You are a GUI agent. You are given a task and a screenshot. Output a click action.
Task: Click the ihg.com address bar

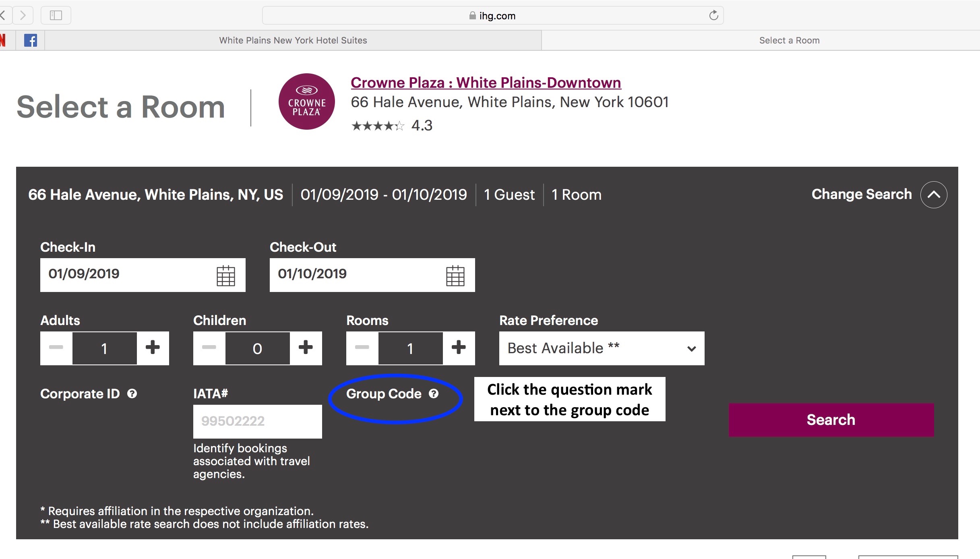pyautogui.click(x=493, y=15)
